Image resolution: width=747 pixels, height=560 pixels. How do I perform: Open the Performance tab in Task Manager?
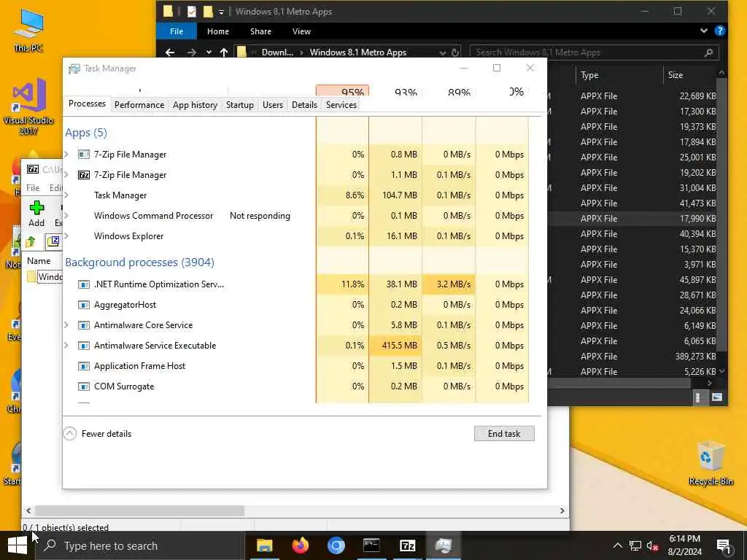[139, 105]
